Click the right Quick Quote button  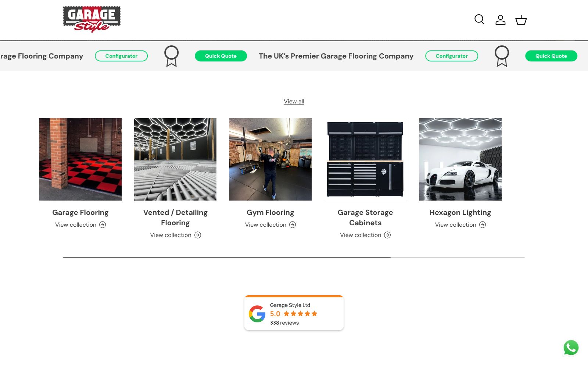pyautogui.click(x=551, y=56)
